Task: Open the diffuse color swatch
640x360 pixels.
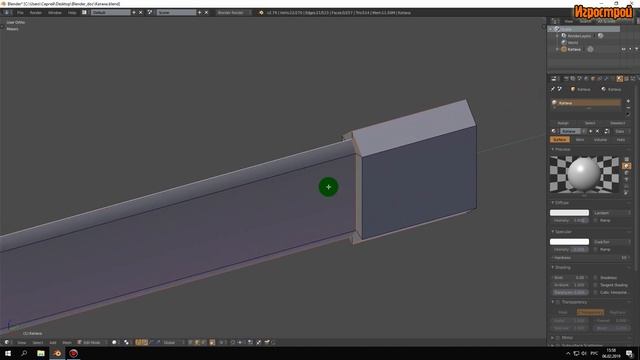Action: click(x=569, y=213)
